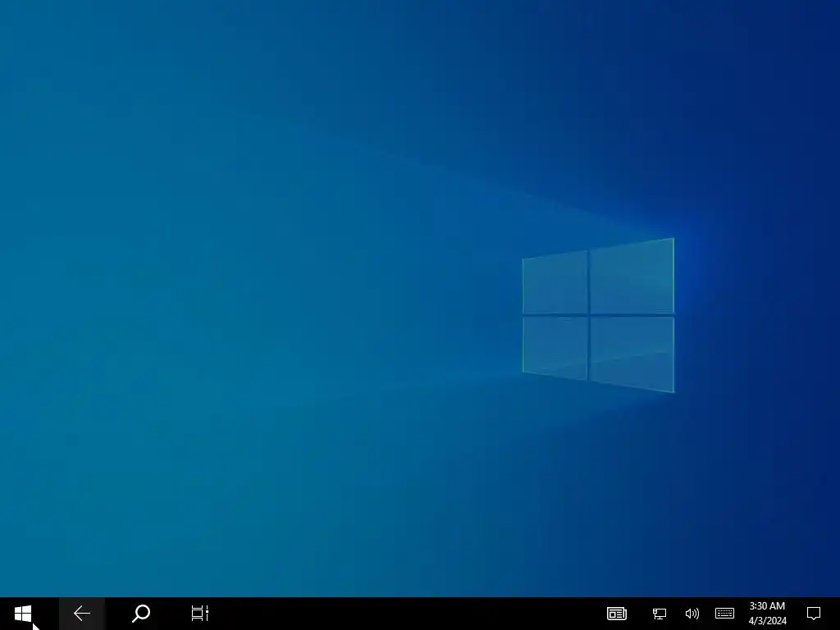The height and width of the screenshot is (630, 840).
Task: Open the clock showing 3:30 AM
Action: (x=767, y=614)
